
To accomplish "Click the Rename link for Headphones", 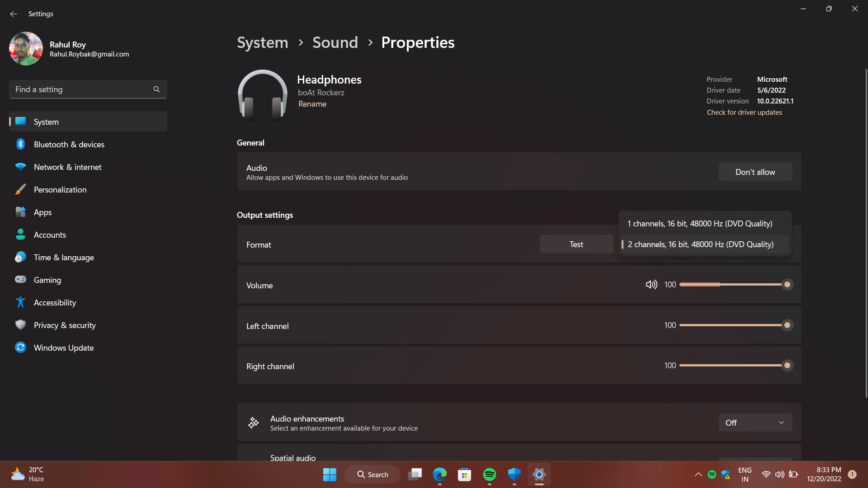I will [312, 104].
